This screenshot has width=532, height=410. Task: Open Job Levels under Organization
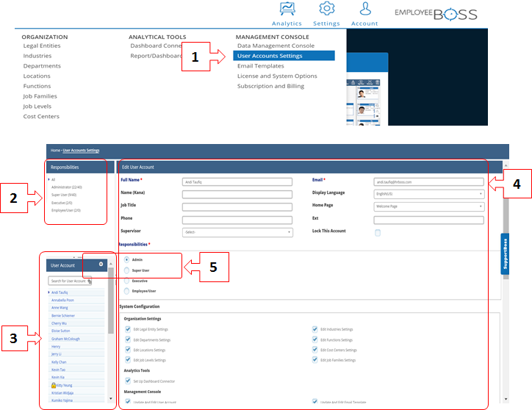click(37, 107)
